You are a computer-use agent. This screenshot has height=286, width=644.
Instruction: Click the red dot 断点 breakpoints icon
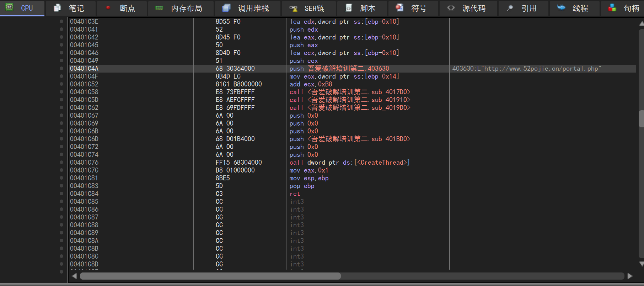[108, 7]
